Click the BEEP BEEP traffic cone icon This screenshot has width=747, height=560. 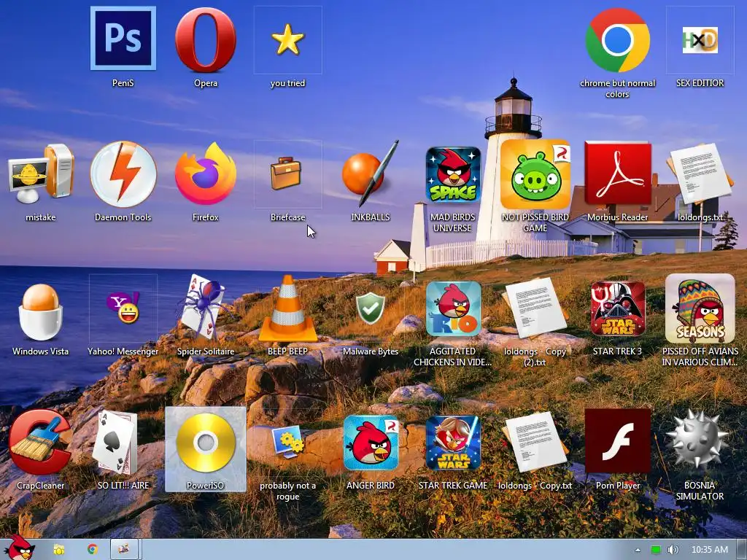click(x=287, y=308)
